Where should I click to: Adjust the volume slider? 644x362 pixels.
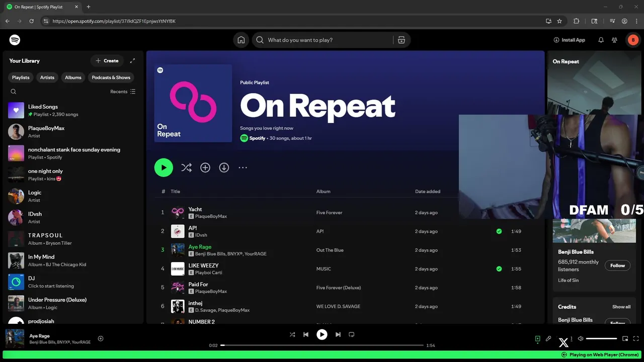pyautogui.click(x=601, y=339)
